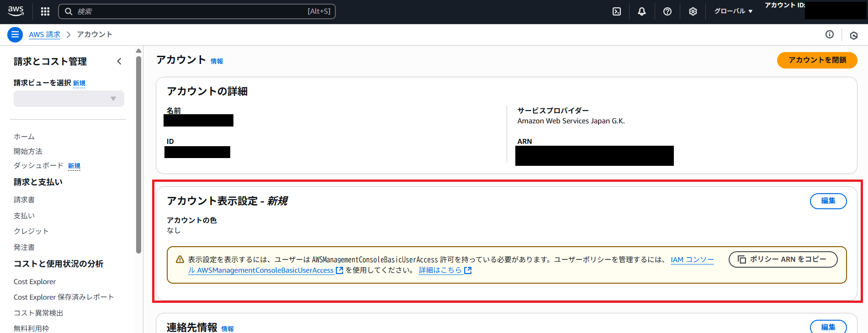
Task: Focus the 検索 search field
Action: [x=197, y=11]
